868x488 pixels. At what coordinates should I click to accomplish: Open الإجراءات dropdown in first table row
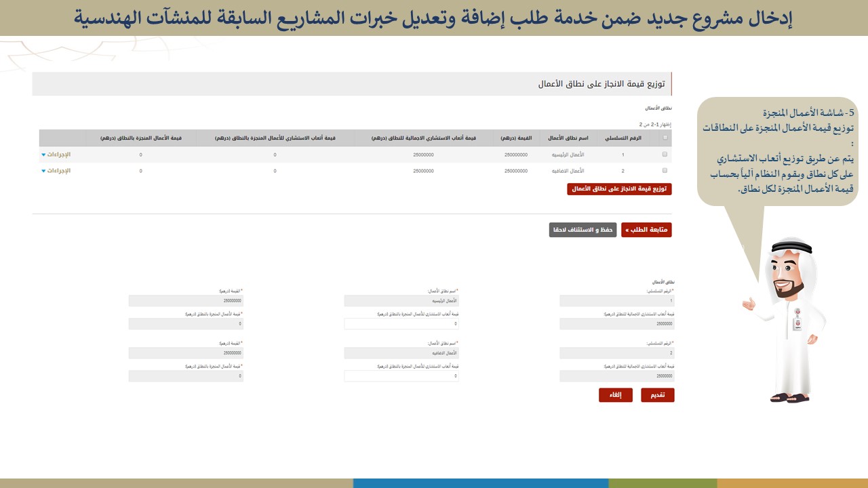[x=56, y=155]
